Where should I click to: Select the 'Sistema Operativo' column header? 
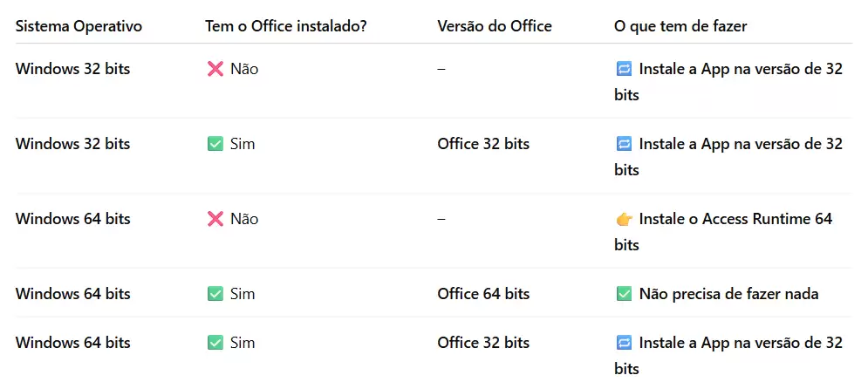coord(79,26)
